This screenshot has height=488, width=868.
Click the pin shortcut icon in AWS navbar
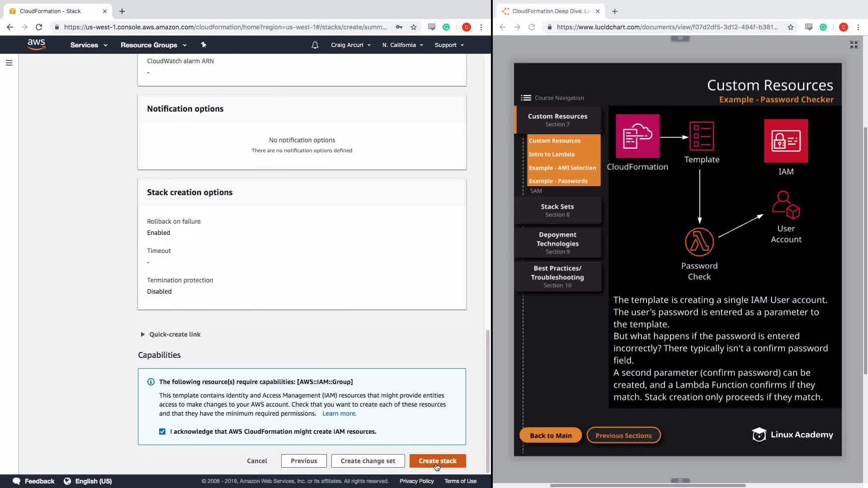(x=203, y=45)
